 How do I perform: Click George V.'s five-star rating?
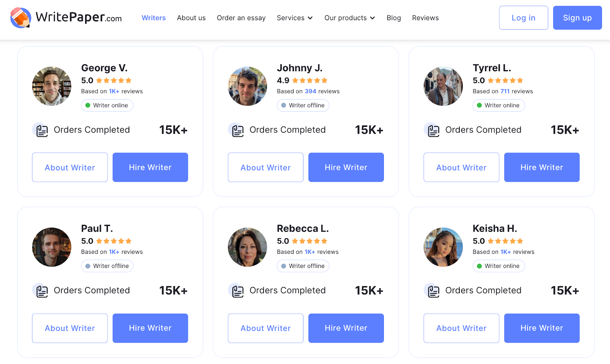(x=114, y=80)
